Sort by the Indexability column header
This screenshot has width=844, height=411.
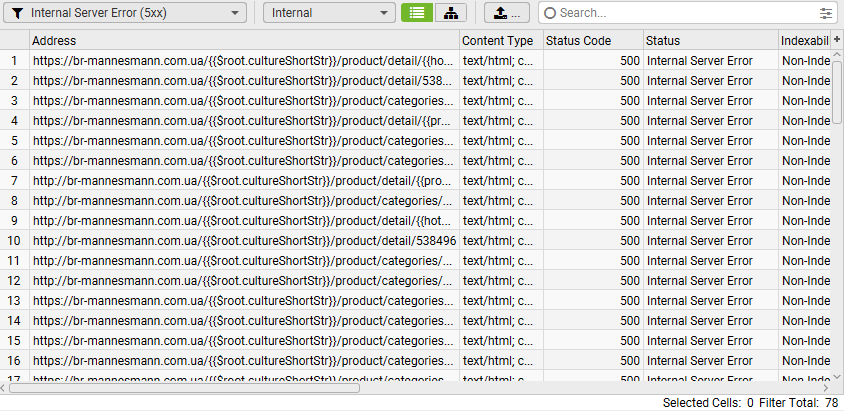coord(804,40)
